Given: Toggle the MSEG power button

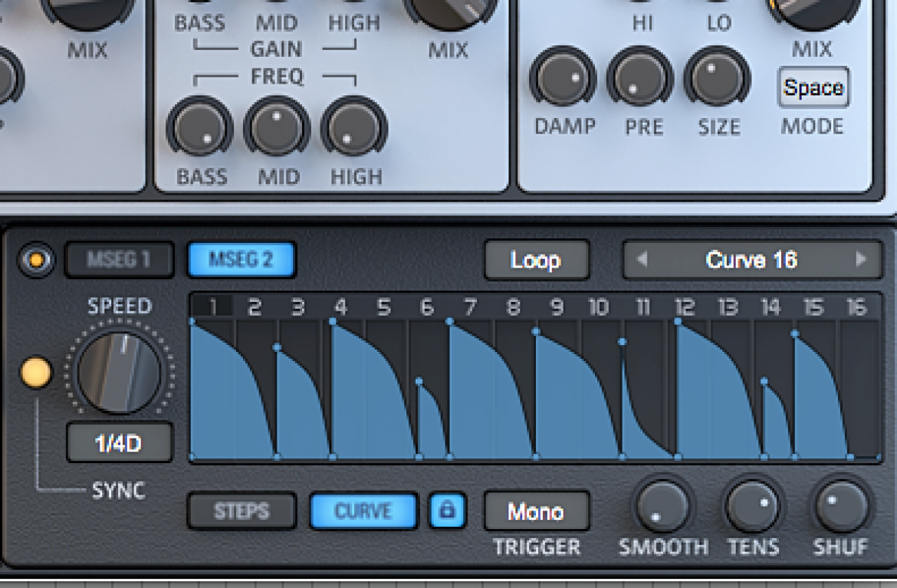Looking at the screenshot, I should coord(36,260).
